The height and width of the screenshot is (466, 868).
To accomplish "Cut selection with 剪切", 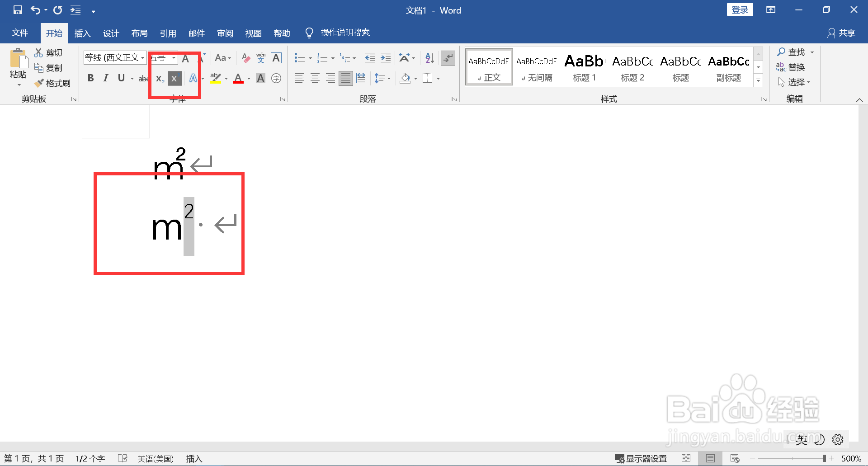I will [x=48, y=52].
